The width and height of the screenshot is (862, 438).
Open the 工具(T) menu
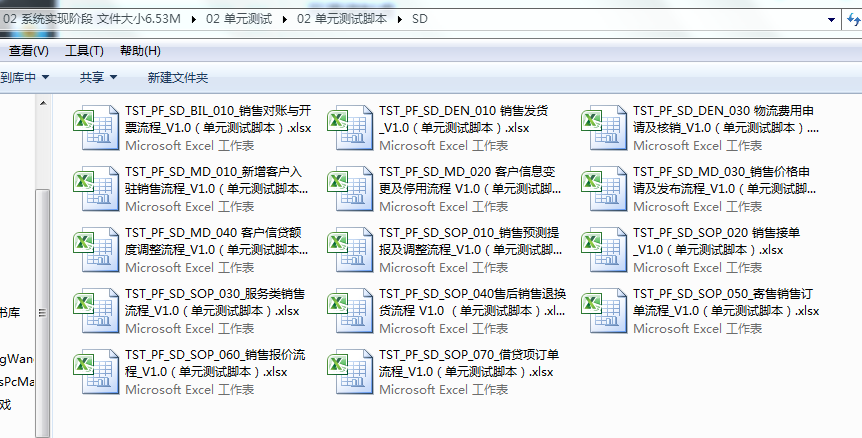[84, 51]
